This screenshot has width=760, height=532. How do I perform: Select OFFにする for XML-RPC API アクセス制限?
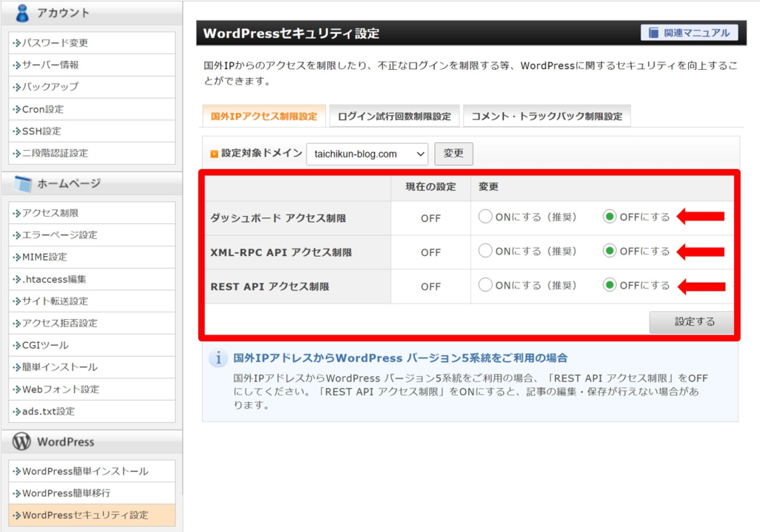(x=610, y=251)
